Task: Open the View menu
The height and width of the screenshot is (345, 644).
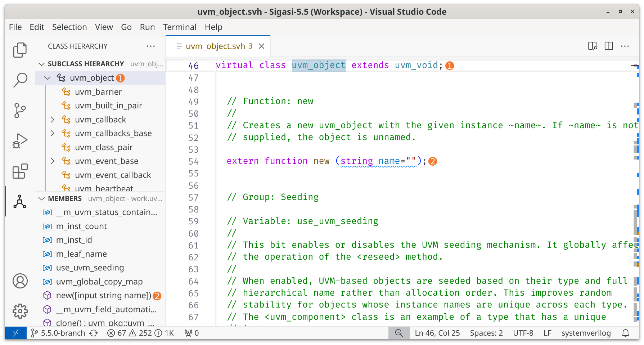Action: coord(104,27)
